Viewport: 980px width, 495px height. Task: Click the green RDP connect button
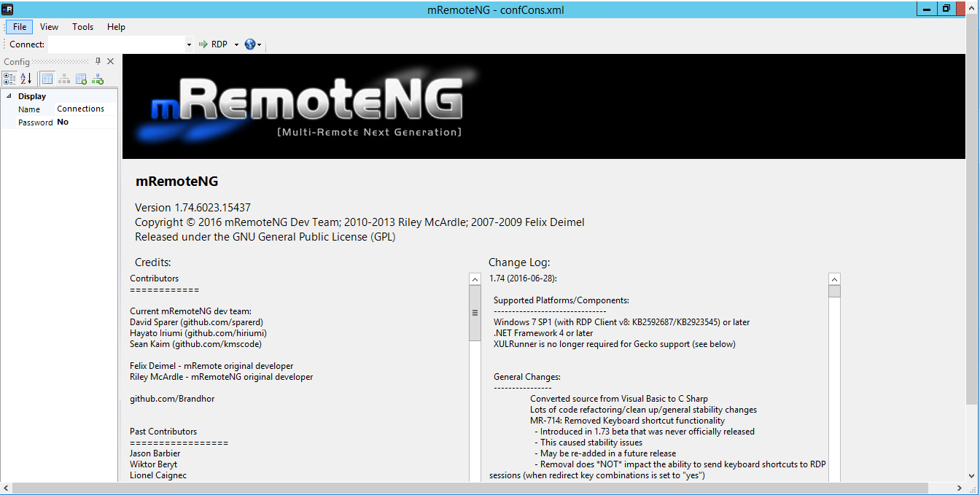point(213,44)
